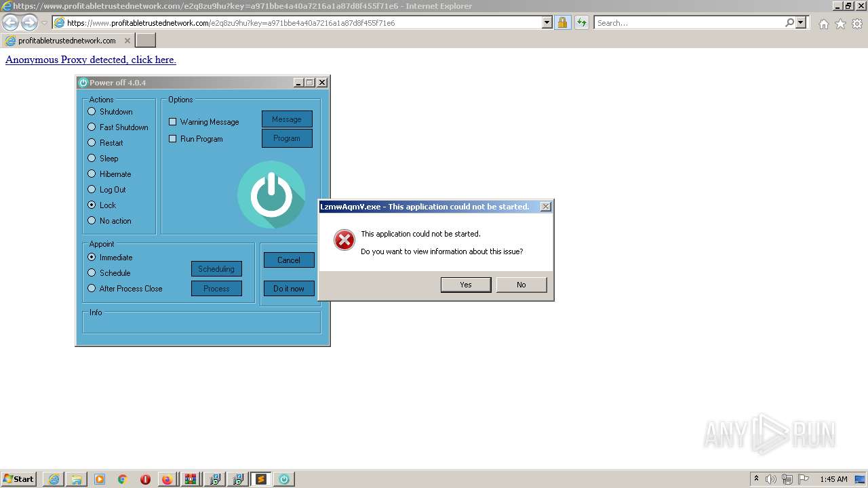Enable the Warning Message checkbox

tap(172, 122)
